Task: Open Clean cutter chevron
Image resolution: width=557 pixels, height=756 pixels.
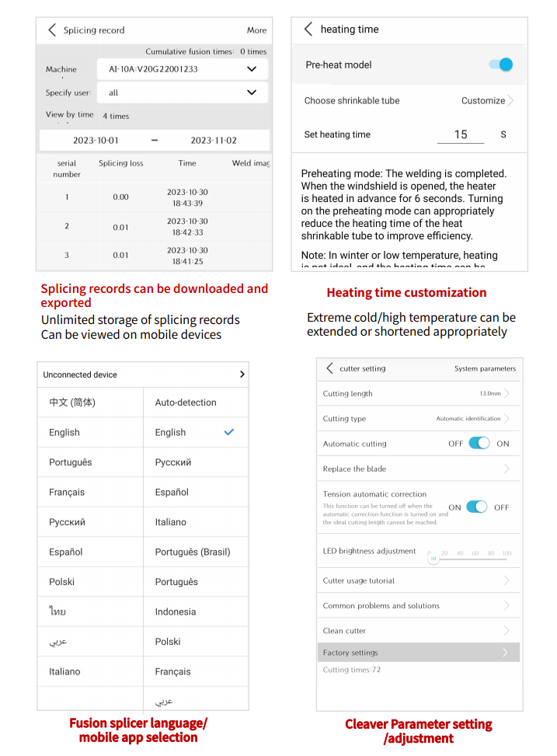Action: [x=507, y=631]
